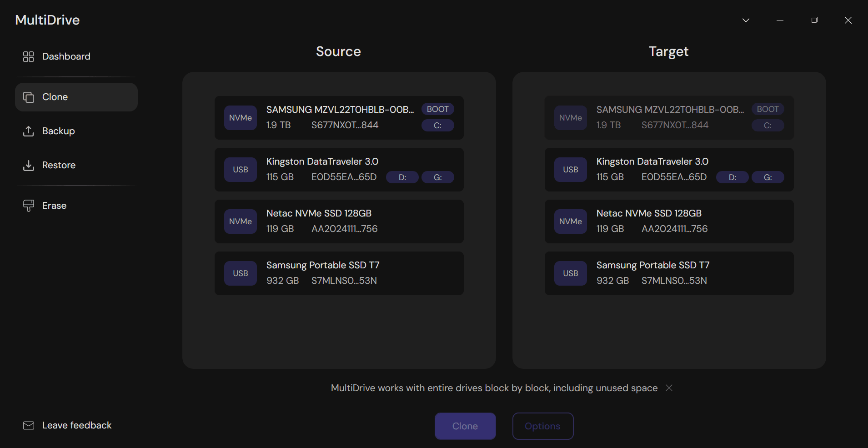Select Source Netac NVMe SSD 128GB
The width and height of the screenshot is (868, 448).
pyautogui.click(x=339, y=221)
